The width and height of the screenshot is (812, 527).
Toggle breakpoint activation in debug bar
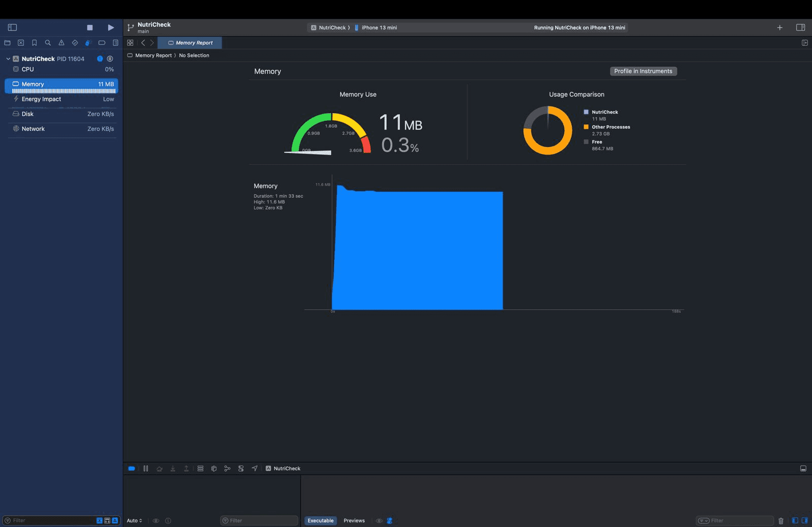[x=131, y=469]
